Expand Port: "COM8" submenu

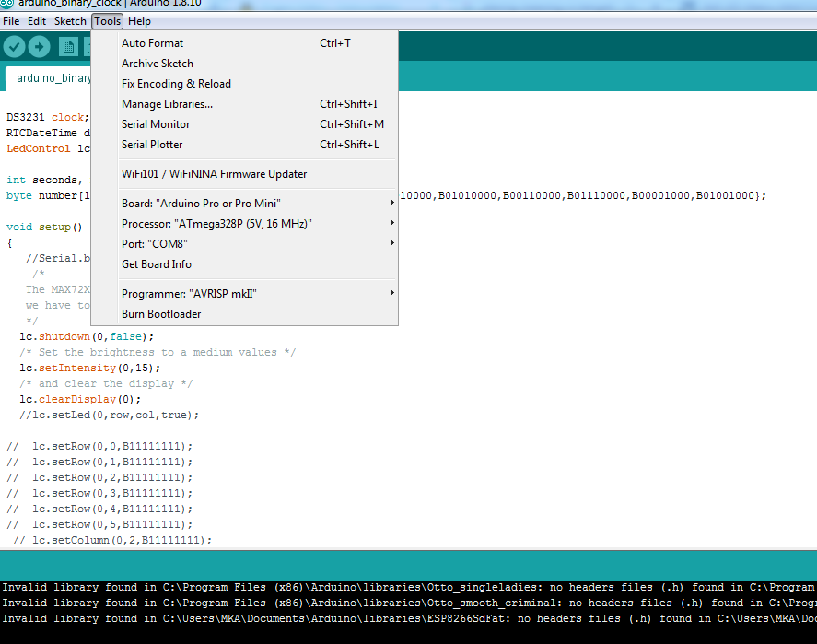[244, 244]
